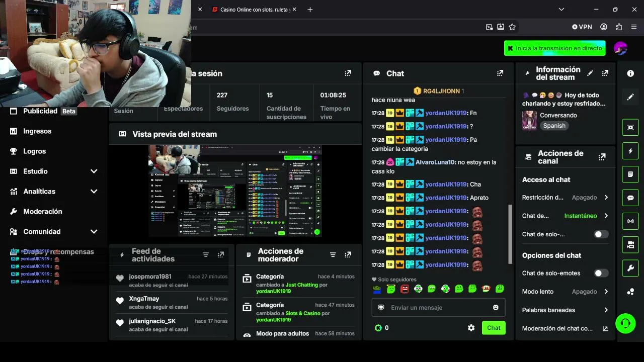Open Palabras baneadas settings
Viewport: 644px width, 362px height.
566,310
